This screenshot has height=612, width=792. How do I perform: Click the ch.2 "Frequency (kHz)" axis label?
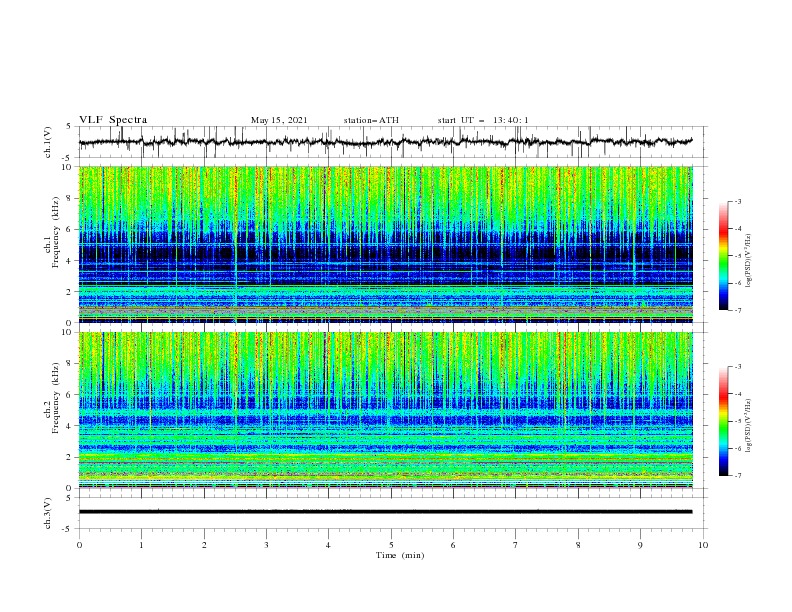[x=56, y=398]
